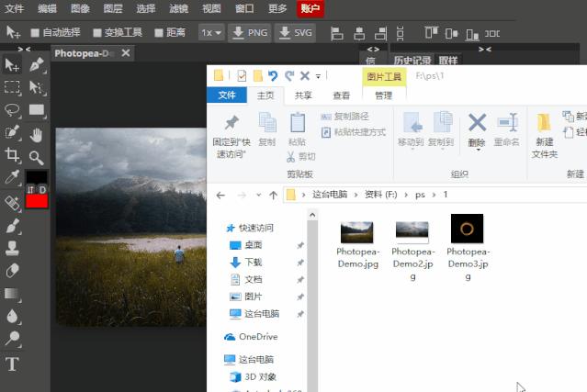Reset default colors with D button

42,190
